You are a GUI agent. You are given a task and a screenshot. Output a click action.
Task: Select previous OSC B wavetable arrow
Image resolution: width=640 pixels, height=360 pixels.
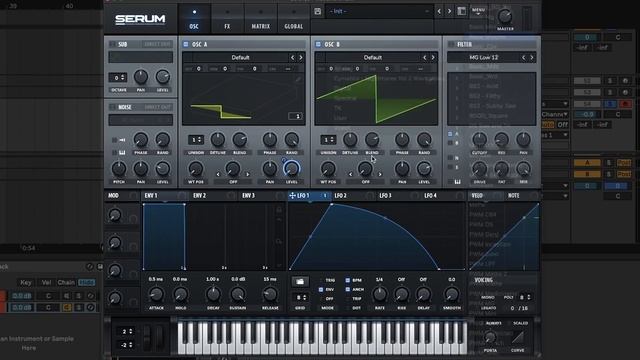click(x=424, y=58)
